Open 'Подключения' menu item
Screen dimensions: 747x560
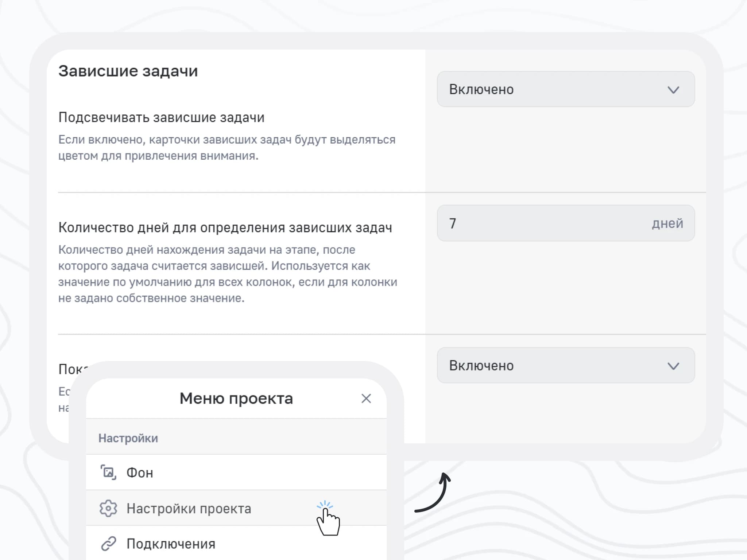[236, 543]
